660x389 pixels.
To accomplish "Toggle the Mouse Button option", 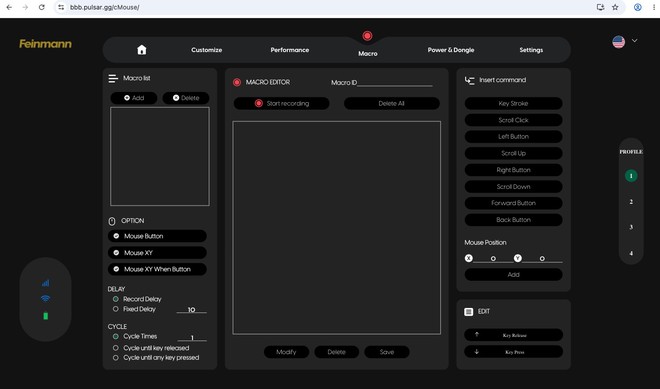I will pyautogui.click(x=157, y=236).
